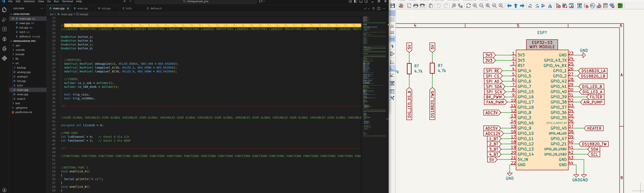Click the KiCad zoom in magnifier
Viewport: 644px width, 193px height.
(x=475, y=6)
